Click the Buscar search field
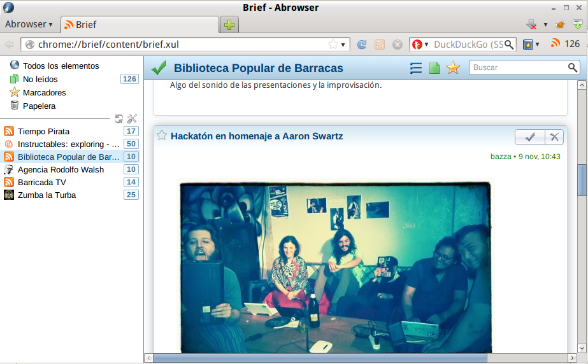The image size is (588, 364). (x=519, y=67)
